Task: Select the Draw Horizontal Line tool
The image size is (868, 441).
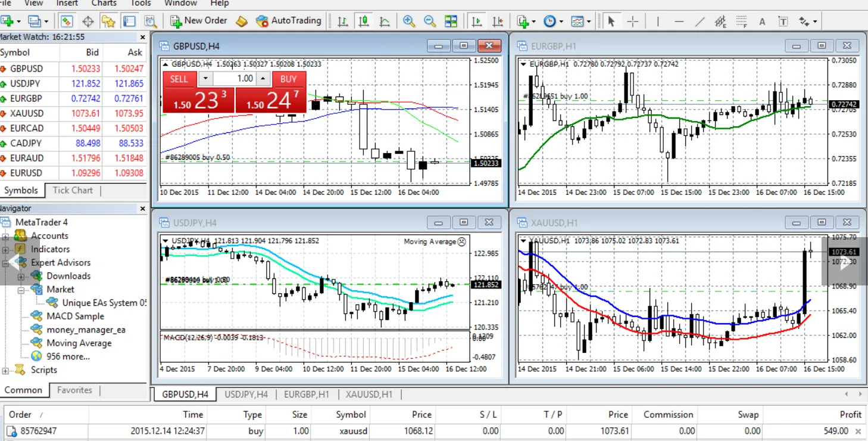Action: pos(679,21)
